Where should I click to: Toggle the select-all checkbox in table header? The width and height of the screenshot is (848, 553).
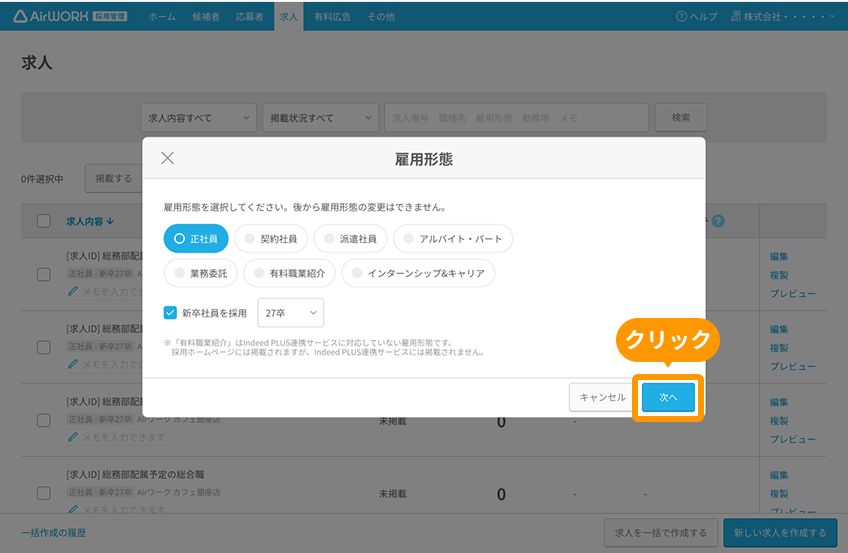pyautogui.click(x=44, y=221)
